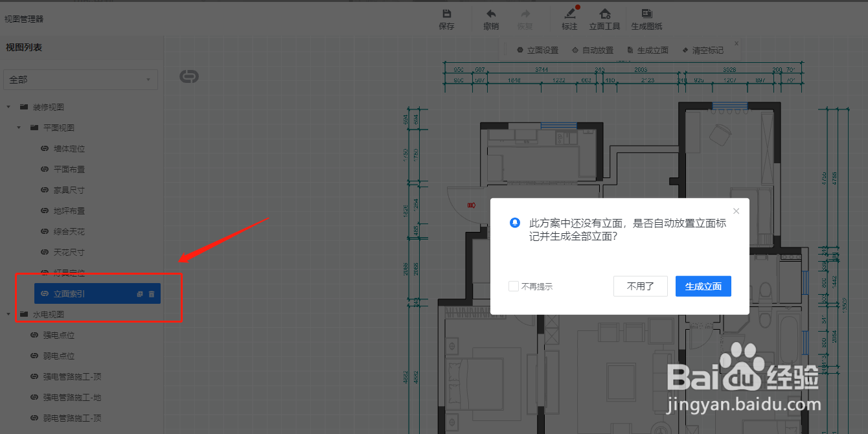Click 清空标记 to clear markers

(703, 50)
